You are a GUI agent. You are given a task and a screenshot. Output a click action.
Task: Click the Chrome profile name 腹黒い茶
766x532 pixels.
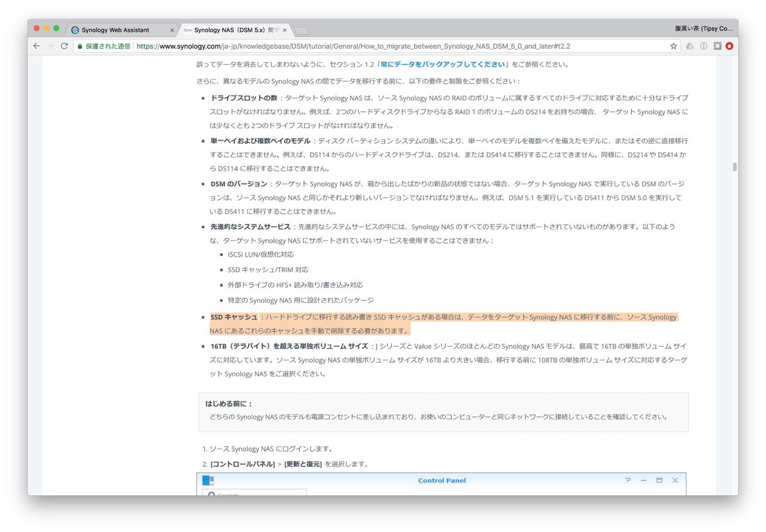tap(704, 28)
